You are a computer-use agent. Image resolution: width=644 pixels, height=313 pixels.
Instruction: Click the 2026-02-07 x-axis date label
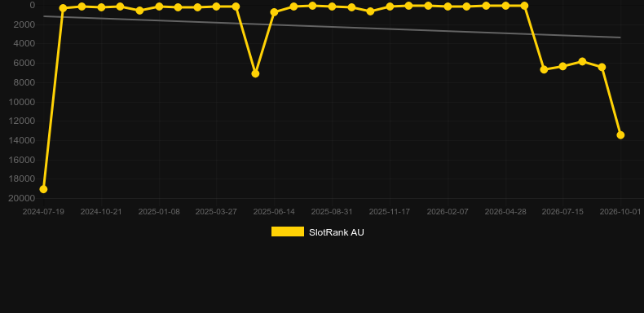coord(448,212)
